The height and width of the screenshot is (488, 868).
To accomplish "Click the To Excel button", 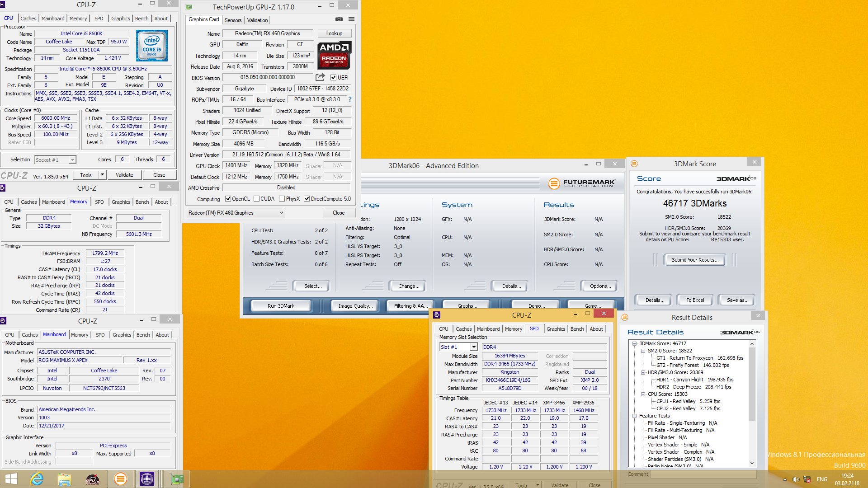I will (695, 300).
